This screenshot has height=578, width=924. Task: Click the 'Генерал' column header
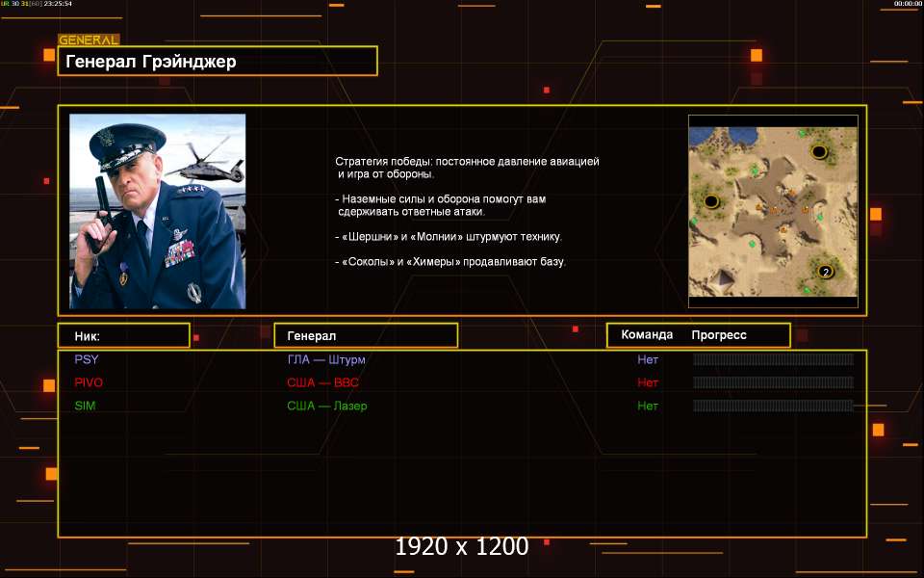(x=366, y=335)
